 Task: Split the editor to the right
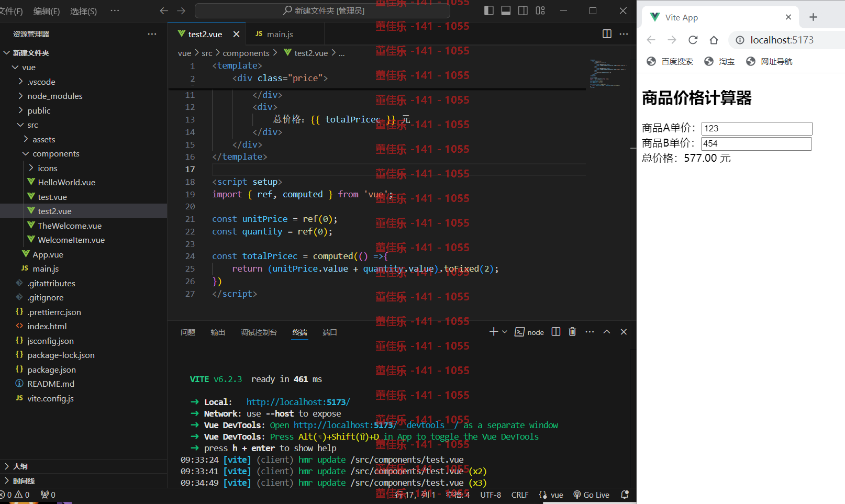[607, 34]
